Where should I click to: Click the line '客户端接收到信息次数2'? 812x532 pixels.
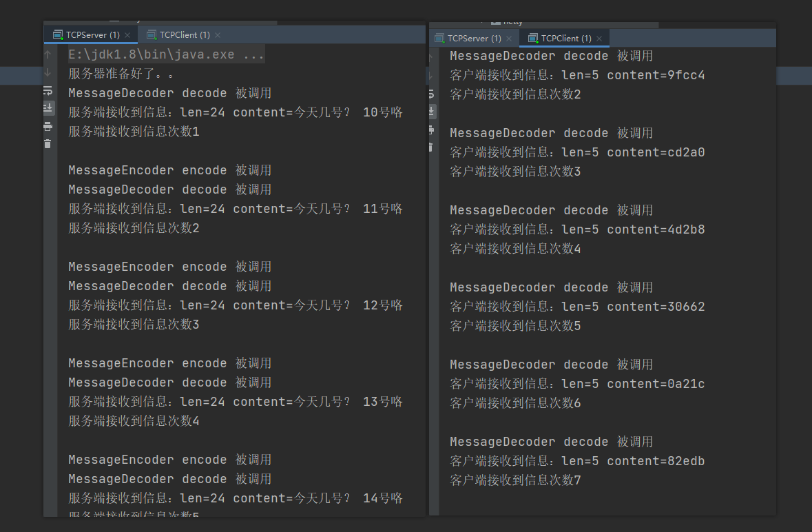pos(515,94)
